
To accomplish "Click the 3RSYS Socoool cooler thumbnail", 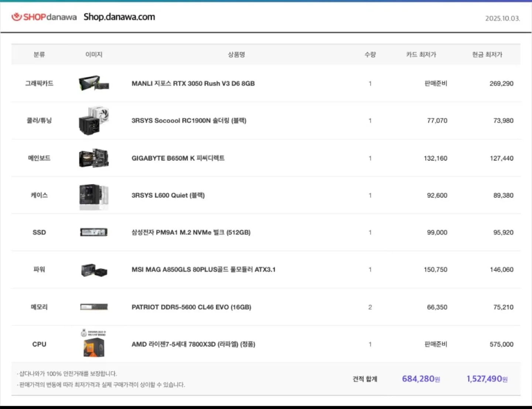I will tap(94, 121).
